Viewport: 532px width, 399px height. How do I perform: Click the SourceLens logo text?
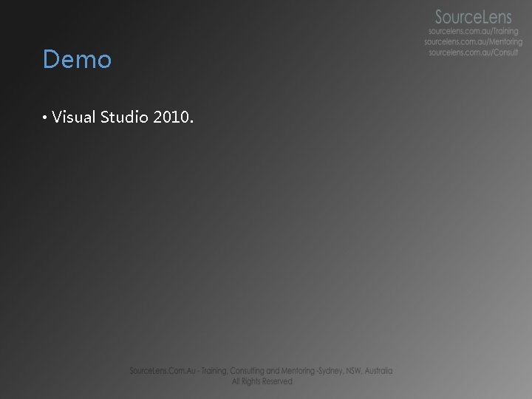[x=474, y=17]
